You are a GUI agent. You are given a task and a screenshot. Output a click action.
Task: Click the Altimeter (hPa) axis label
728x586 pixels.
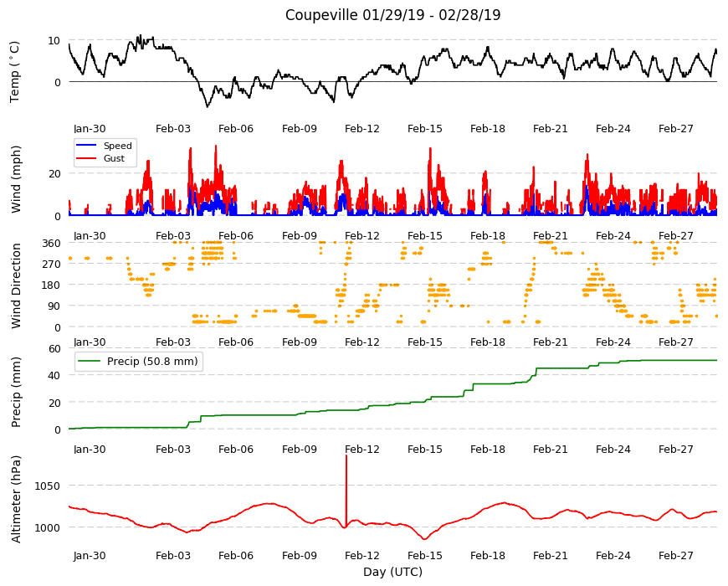(16, 499)
